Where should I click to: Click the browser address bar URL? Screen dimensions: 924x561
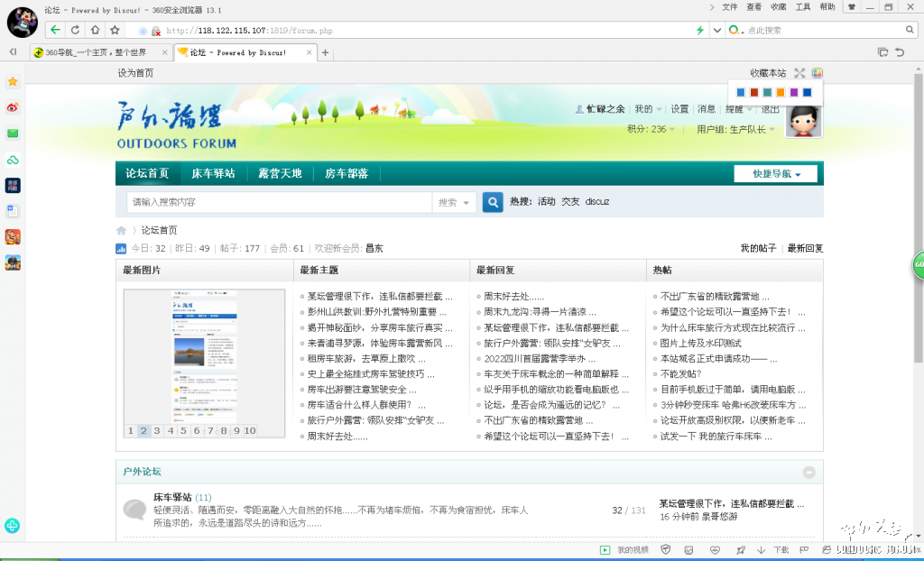[x=249, y=30]
